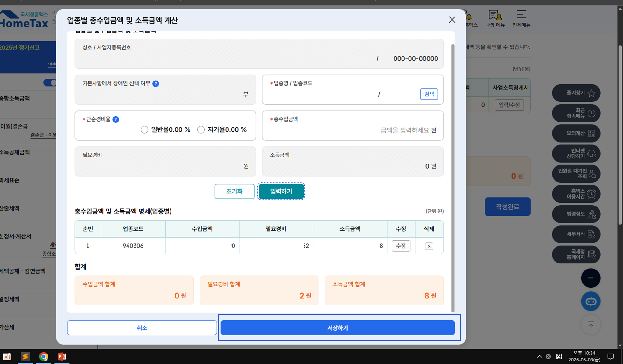The image size is (623, 364).
Task: Select the 자가율 0.00 % radio button
Action: (201, 130)
